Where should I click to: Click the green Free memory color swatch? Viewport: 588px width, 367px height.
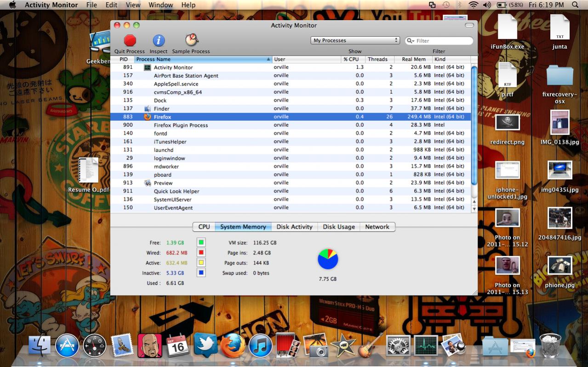(x=201, y=243)
